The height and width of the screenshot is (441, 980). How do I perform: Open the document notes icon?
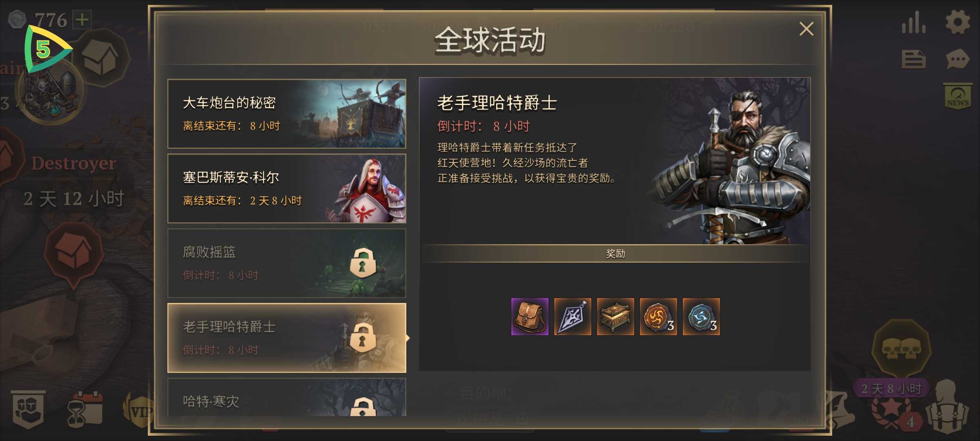[913, 60]
